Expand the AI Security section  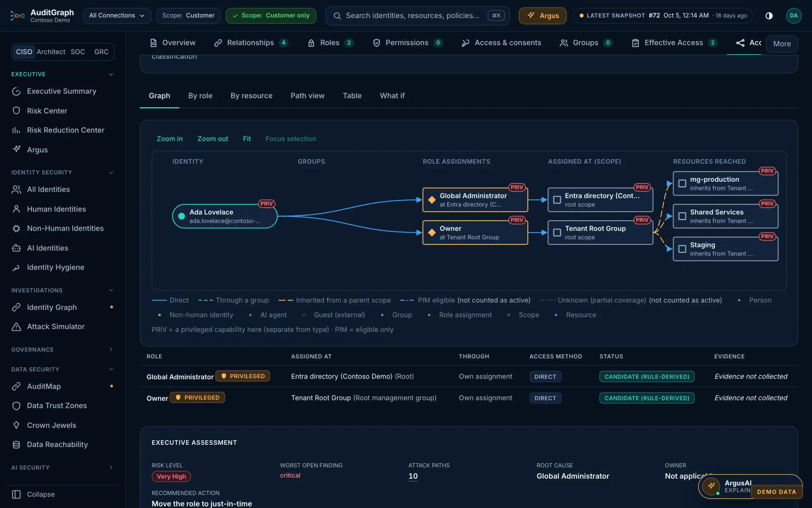[111, 467]
